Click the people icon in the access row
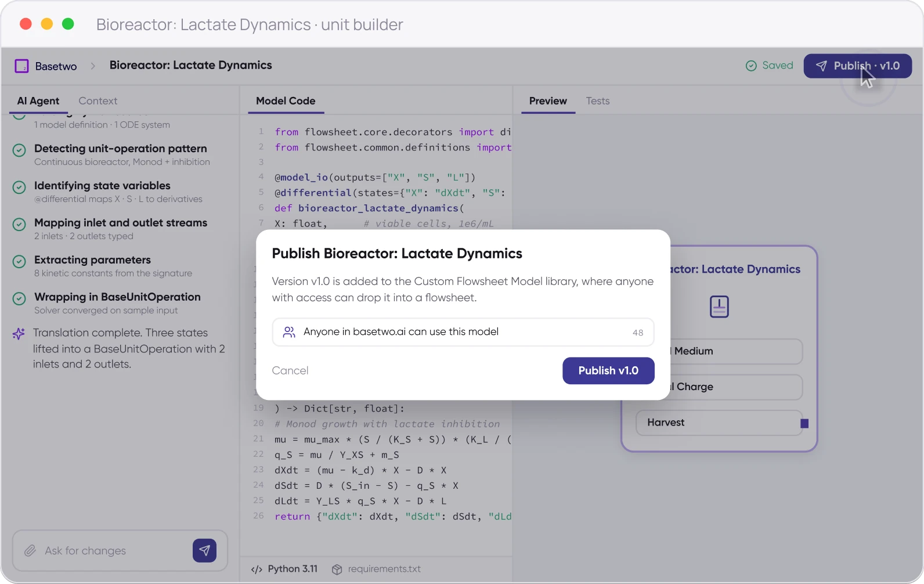 click(288, 332)
